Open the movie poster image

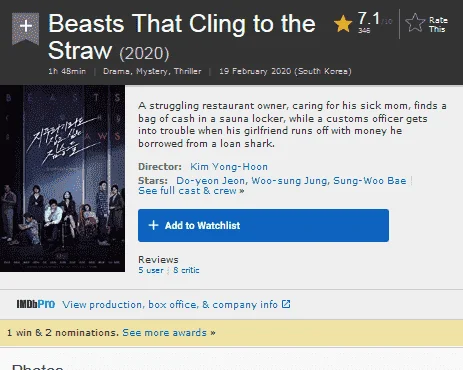click(x=62, y=178)
